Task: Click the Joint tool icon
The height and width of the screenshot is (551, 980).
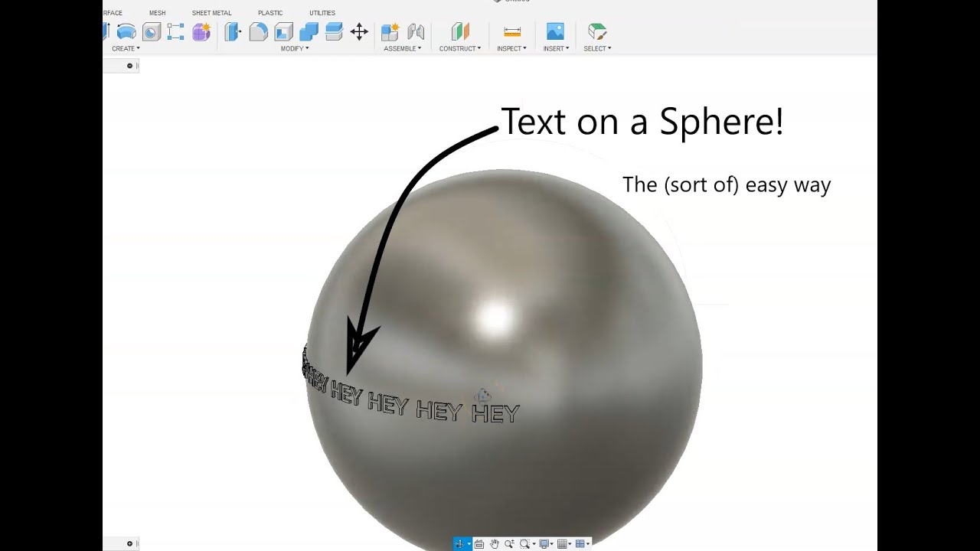Action: click(x=416, y=31)
